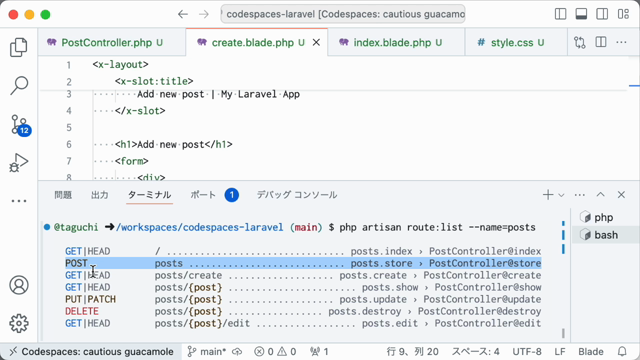Viewport: 640px width, 360px height.
Task: Click the Open Changes compare icon
Action: 580,42
